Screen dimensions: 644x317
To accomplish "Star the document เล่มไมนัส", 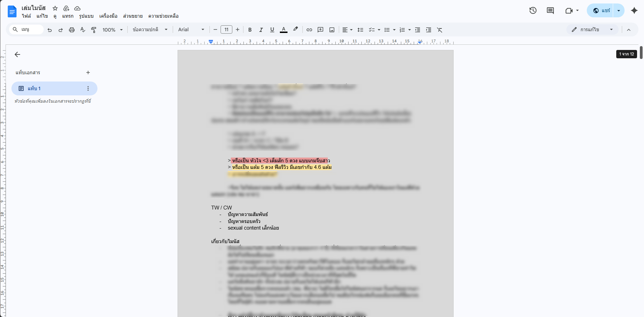I will click(55, 8).
